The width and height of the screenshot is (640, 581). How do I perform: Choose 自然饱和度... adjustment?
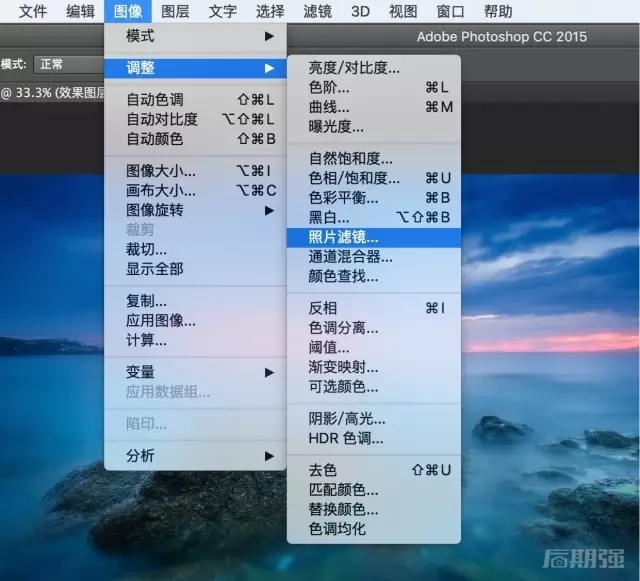coord(374,158)
